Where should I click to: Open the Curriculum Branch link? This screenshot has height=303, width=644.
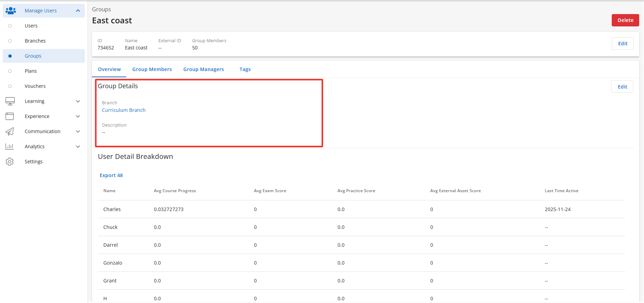pyautogui.click(x=124, y=110)
